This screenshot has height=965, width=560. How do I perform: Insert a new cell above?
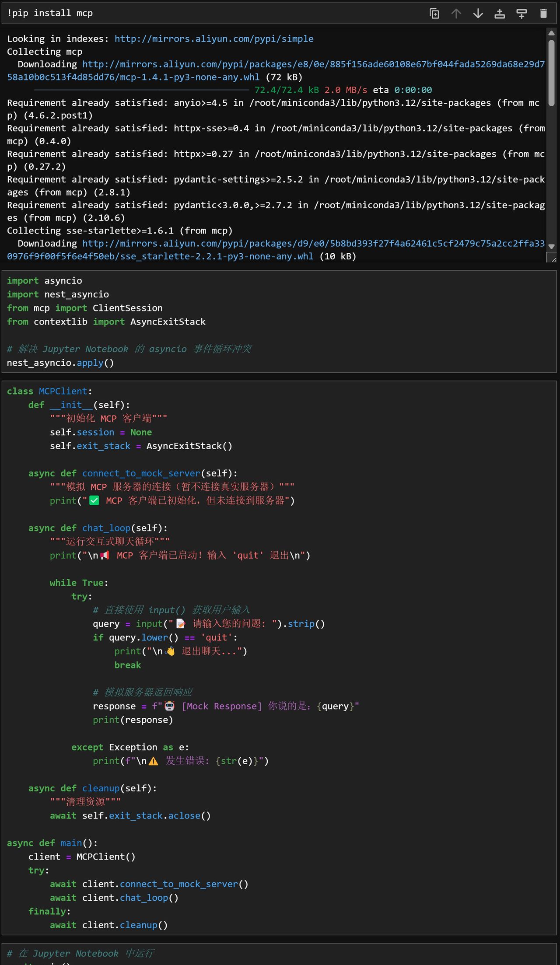pos(500,14)
